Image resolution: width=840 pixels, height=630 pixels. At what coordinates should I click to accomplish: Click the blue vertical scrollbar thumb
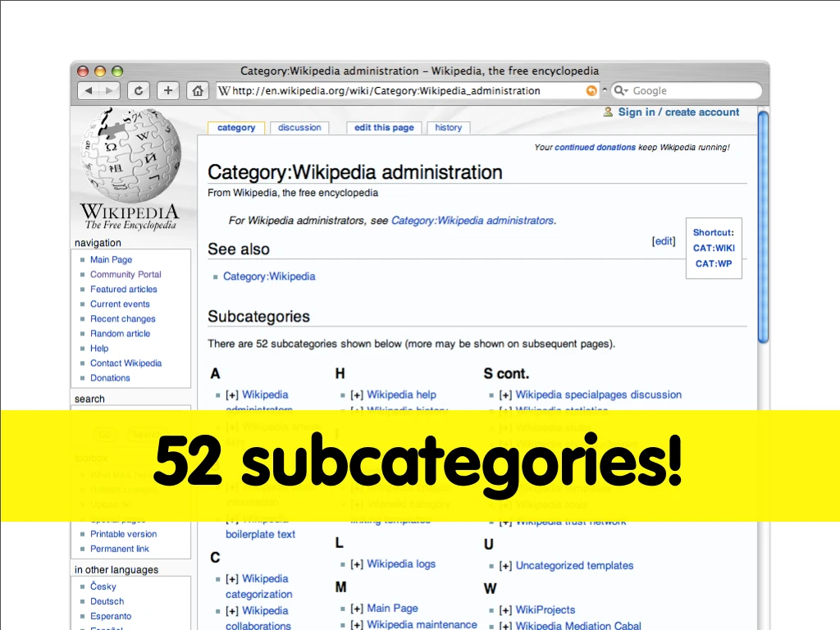tap(764, 226)
